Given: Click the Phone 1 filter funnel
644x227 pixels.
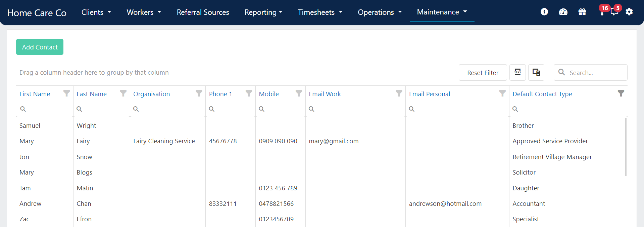Looking at the screenshot, I should [x=249, y=93].
